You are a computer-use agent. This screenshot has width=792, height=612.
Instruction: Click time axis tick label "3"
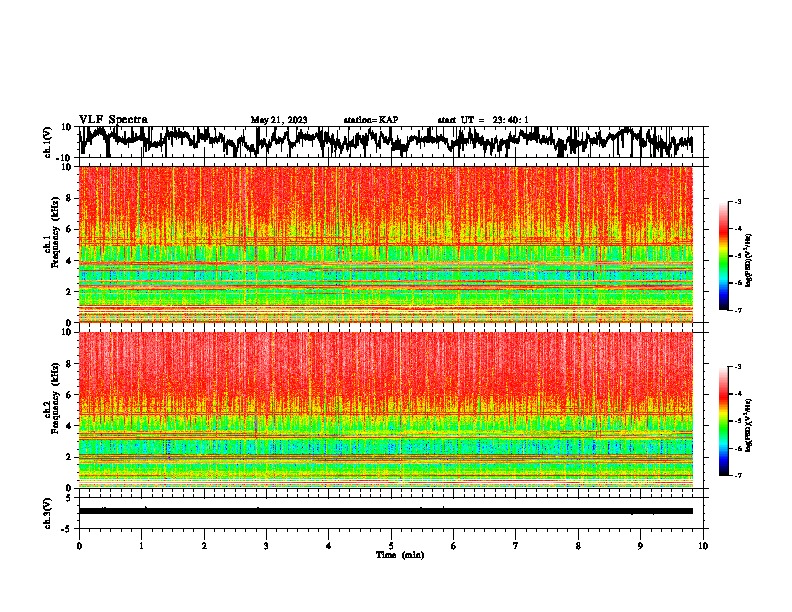click(266, 546)
